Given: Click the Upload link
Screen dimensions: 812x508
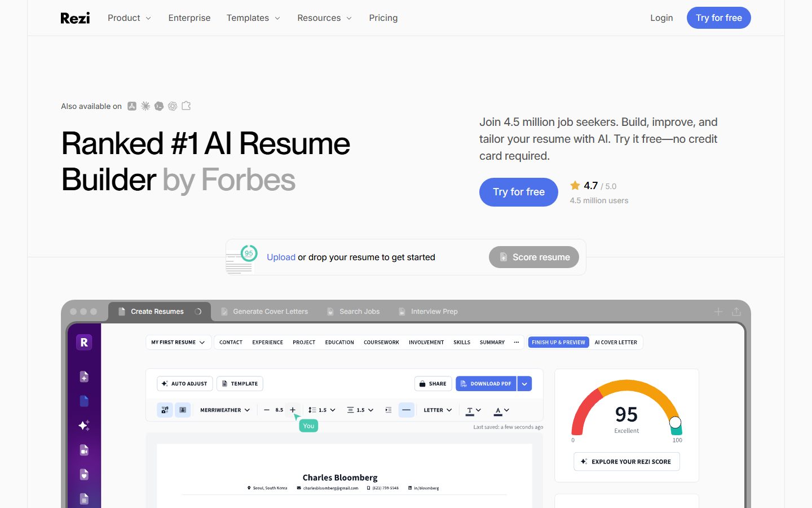Looking at the screenshot, I should tap(281, 257).
